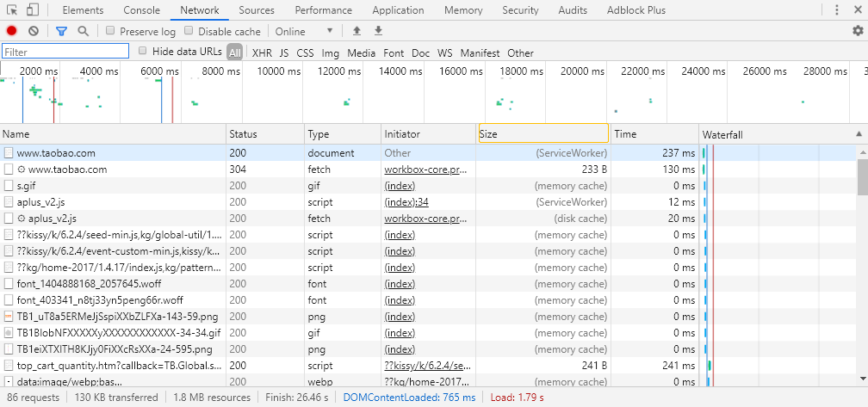Image resolution: width=868 pixels, height=407 pixels.
Task: Click the Waterfall sort arrow
Action: tap(859, 134)
